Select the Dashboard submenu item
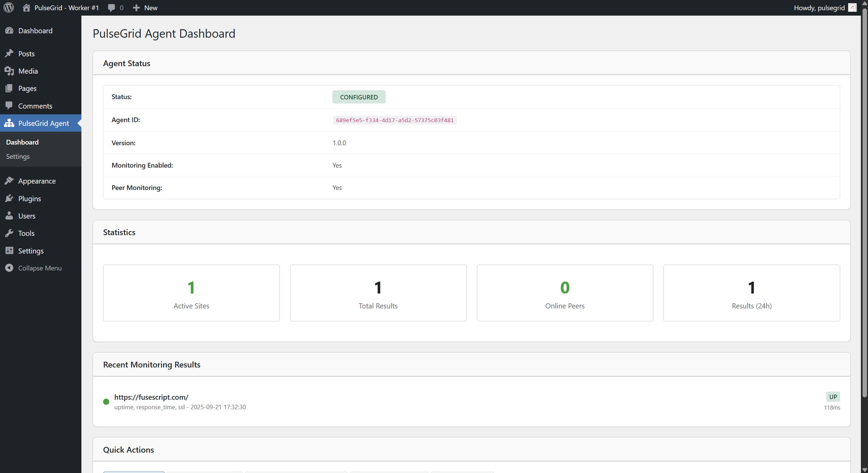This screenshot has height=473, width=868. (22, 142)
